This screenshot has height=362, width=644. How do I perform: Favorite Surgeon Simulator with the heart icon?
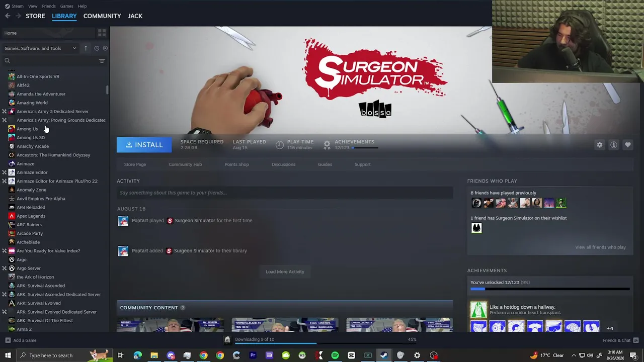[x=628, y=145]
